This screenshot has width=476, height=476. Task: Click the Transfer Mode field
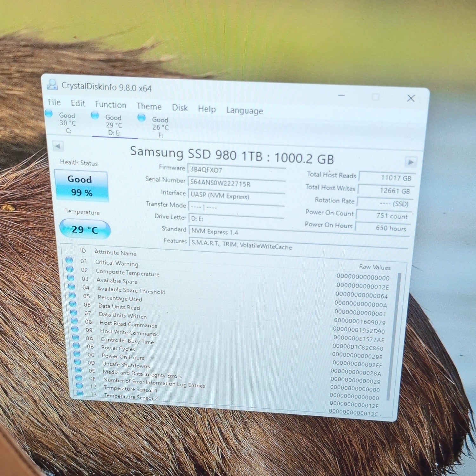(x=236, y=208)
